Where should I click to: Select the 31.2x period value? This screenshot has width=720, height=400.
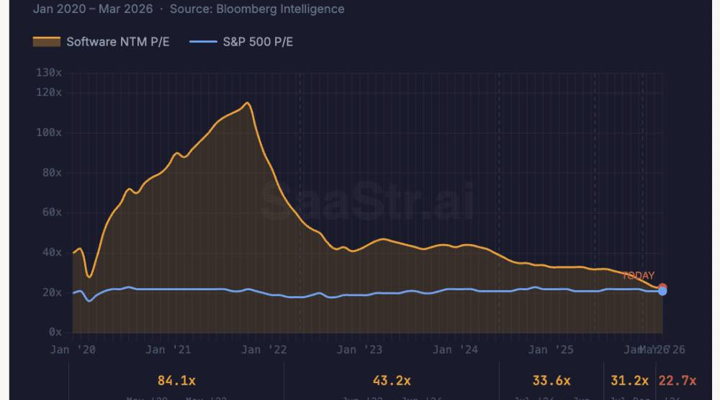629,381
